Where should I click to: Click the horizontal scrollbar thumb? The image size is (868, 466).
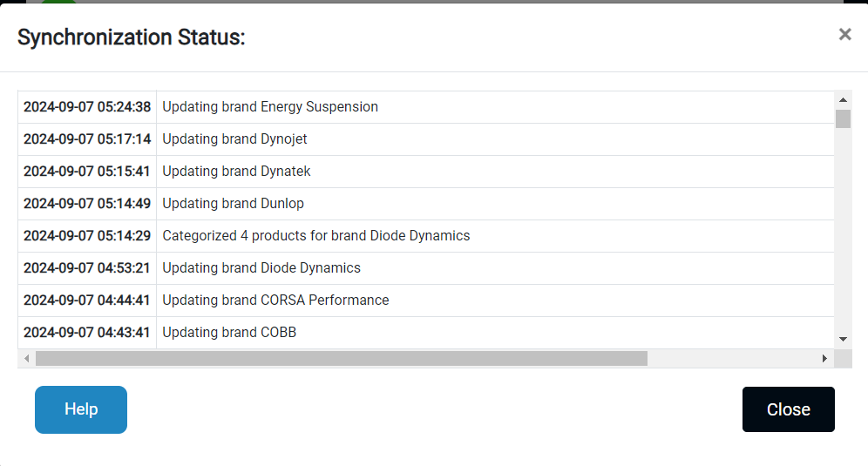tap(340, 358)
